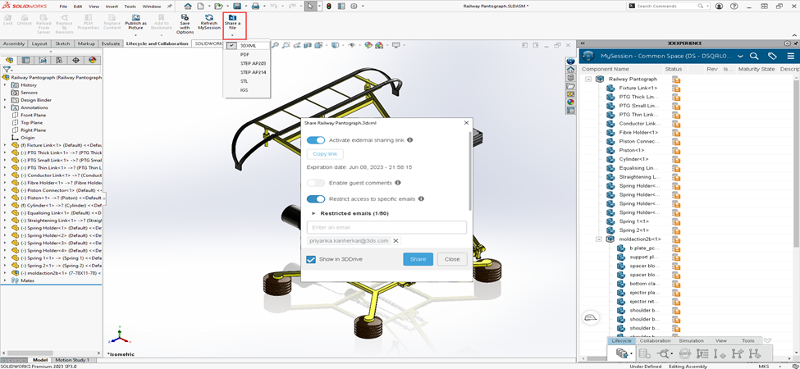Switch to the Evaluate tab
This screenshot has width=800, height=369.
point(111,44)
